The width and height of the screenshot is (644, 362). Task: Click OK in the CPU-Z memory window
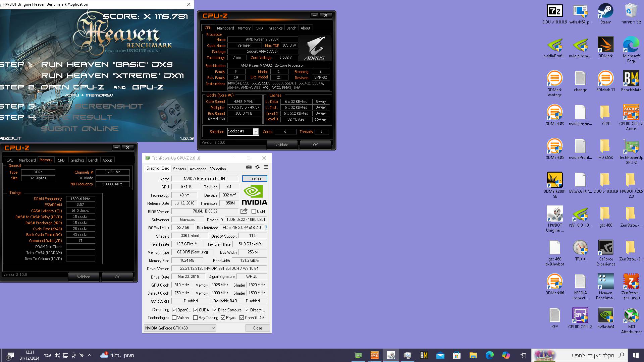(x=117, y=277)
